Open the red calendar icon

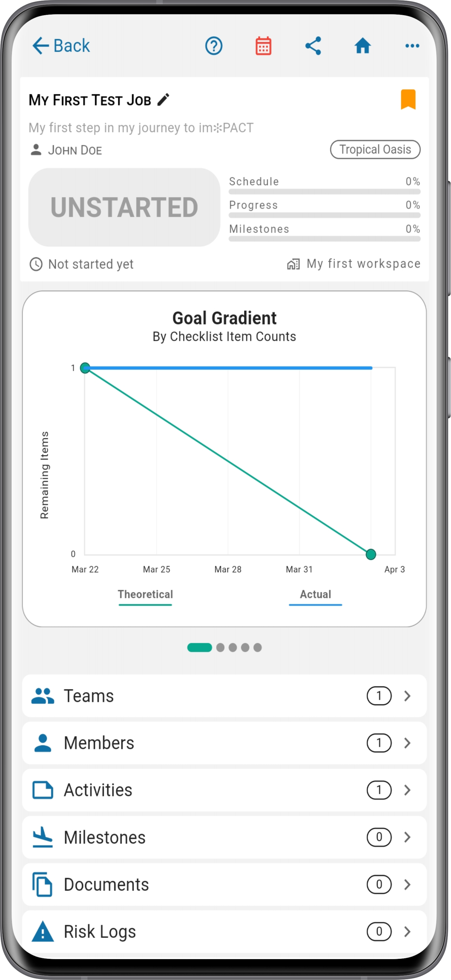(x=263, y=46)
